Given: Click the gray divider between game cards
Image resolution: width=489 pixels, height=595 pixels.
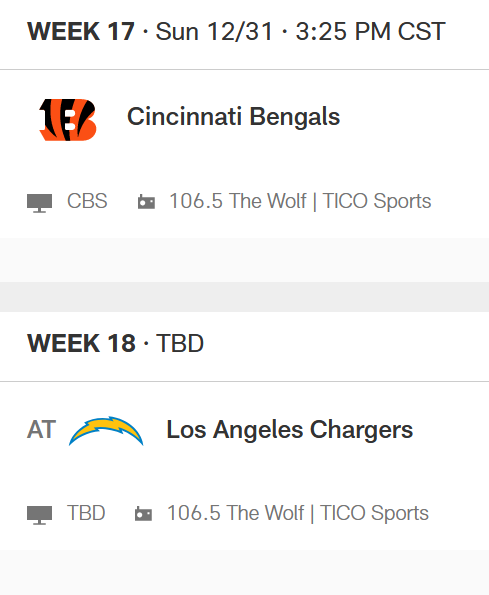Looking at the screenshot, I should 244,297.
